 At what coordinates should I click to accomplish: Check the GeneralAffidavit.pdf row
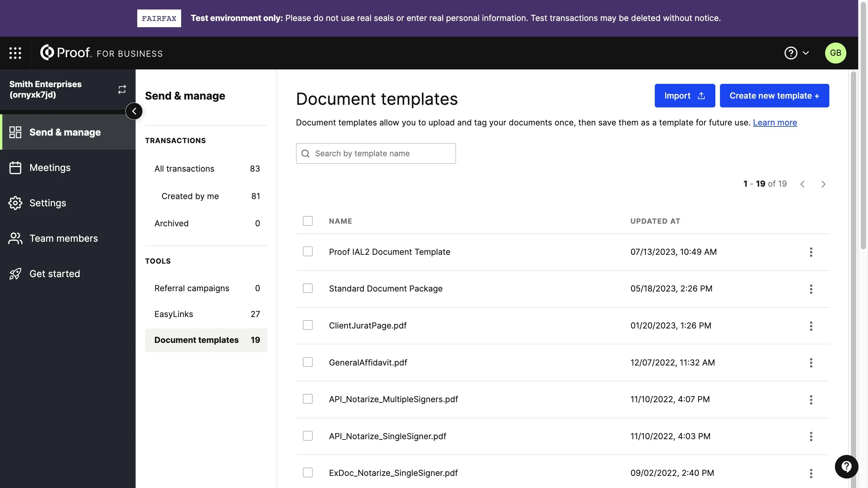(x=307, y=362)
